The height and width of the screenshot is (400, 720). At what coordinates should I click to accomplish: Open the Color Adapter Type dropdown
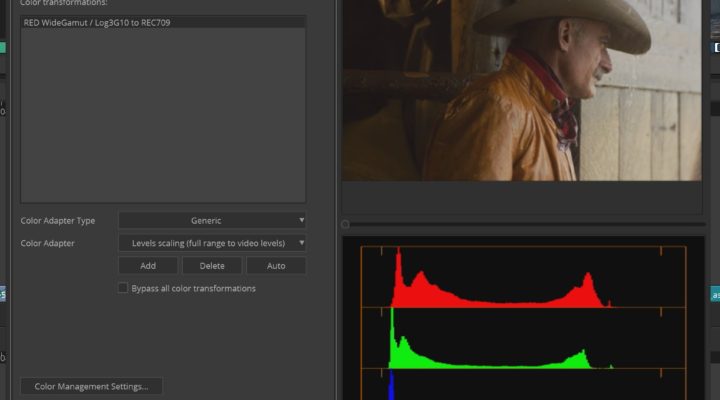coord(212,220)
